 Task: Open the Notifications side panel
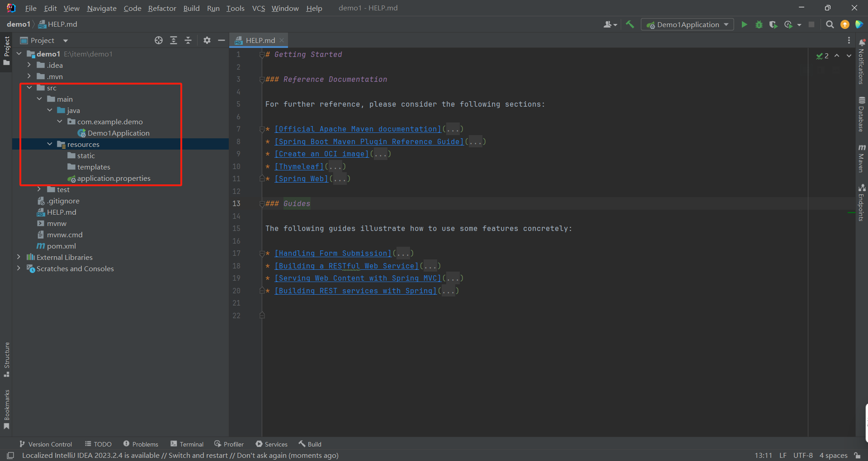[862, 62]
